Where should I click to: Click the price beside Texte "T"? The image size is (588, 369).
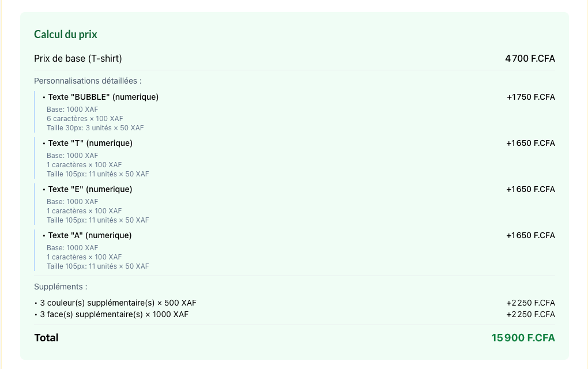[530, 143]
